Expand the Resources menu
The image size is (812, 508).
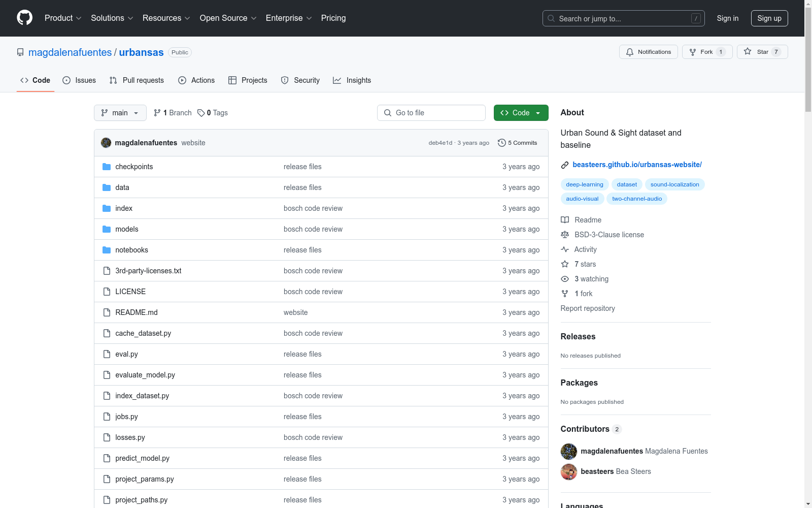pos(166,18)
